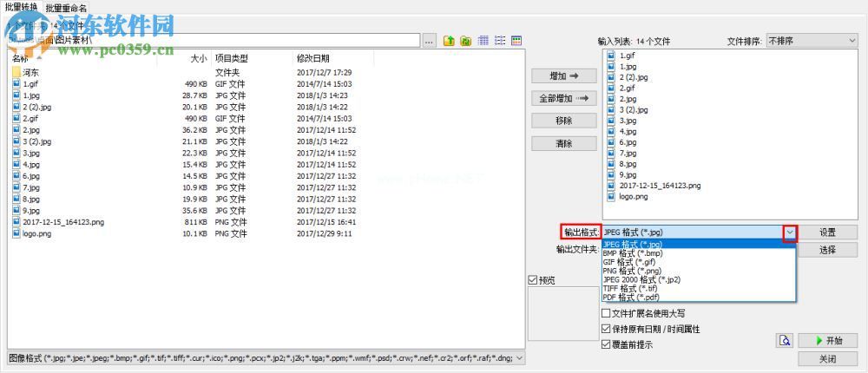
Task: Open the 文件排序 sort dropdown
Action: pos(812,41)
